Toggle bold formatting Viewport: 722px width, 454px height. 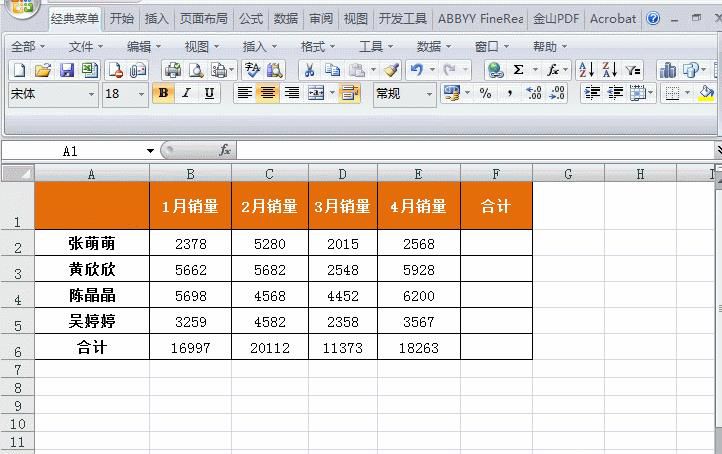163,93
